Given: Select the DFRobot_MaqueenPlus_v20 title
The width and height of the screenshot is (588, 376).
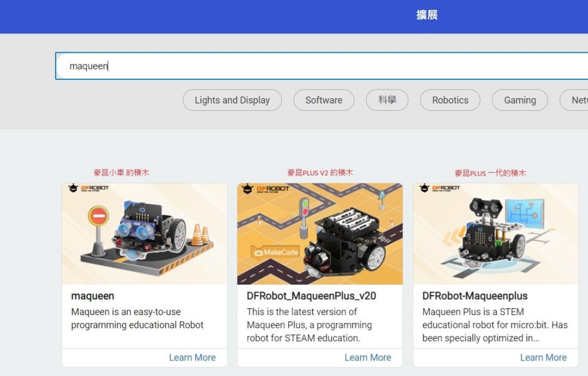Looking at the screenshot, I should [311, 296].
